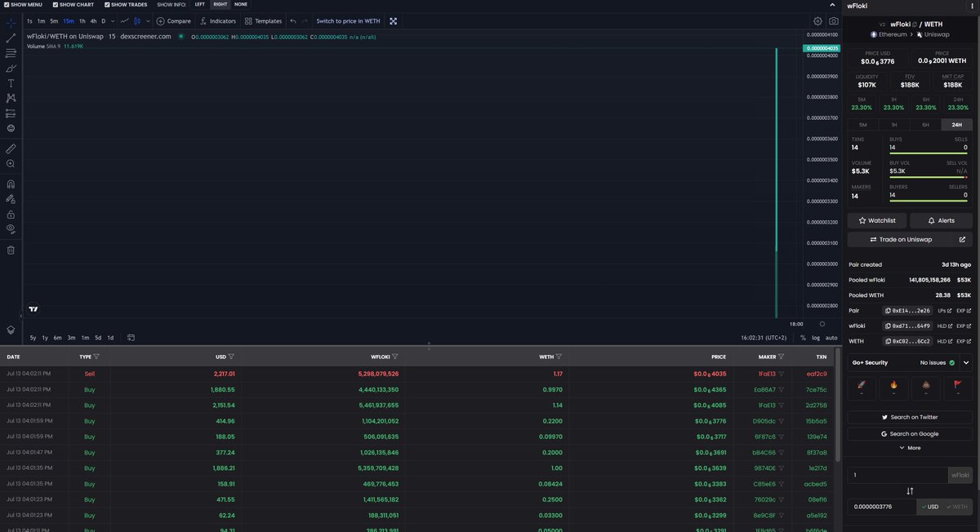Hide all drawings with eye icon
980x532 pixels.
(11, 229)
